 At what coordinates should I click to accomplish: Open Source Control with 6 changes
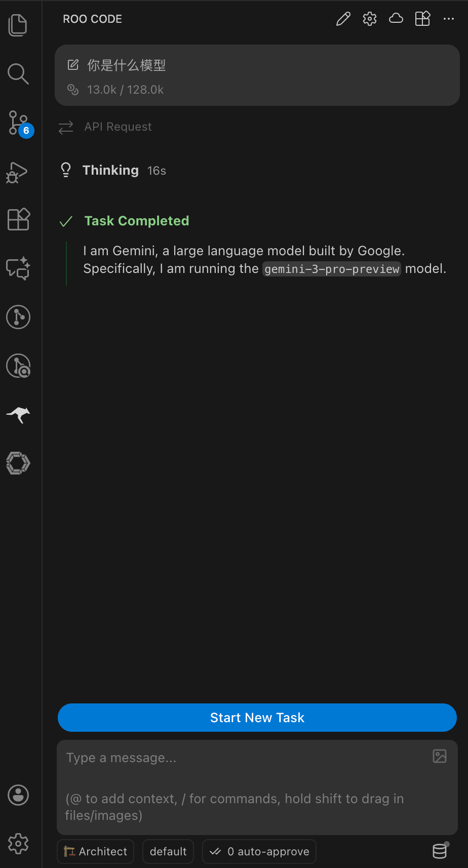pyautogui.click(x=18, y=123)
